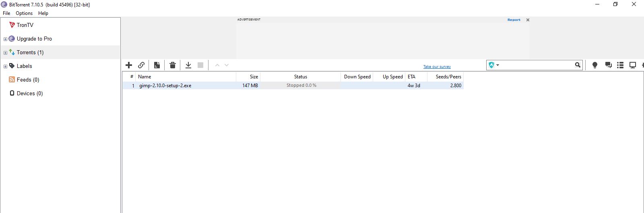Image resolution: width=644 pixels, height=213 pixels.
Task: Click the Stop torrent square icon
Action: click(200, 65)
